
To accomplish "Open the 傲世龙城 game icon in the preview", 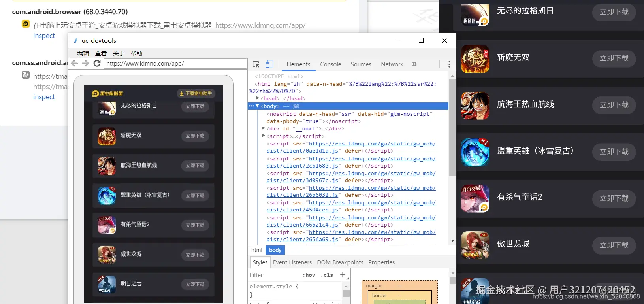I will coord(107,255).
